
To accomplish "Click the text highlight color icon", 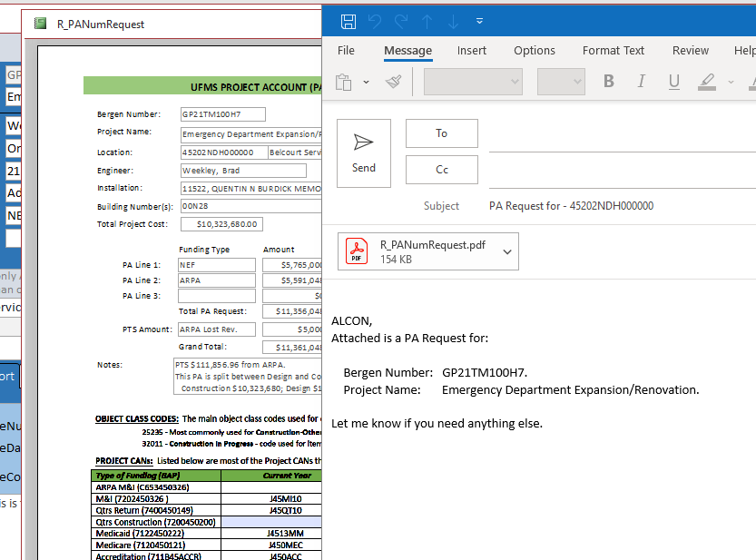I will [x=707, y=82].
